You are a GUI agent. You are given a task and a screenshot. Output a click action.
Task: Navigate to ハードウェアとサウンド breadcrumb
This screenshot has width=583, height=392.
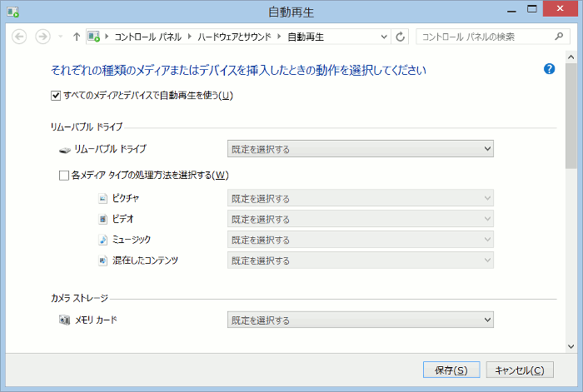click(236, 37)
